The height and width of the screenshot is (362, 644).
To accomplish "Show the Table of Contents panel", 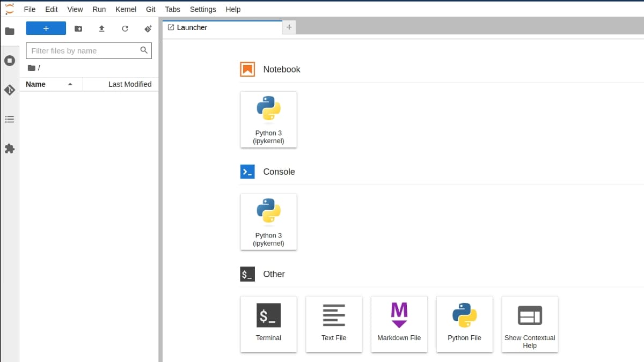I will pos(10,119).
